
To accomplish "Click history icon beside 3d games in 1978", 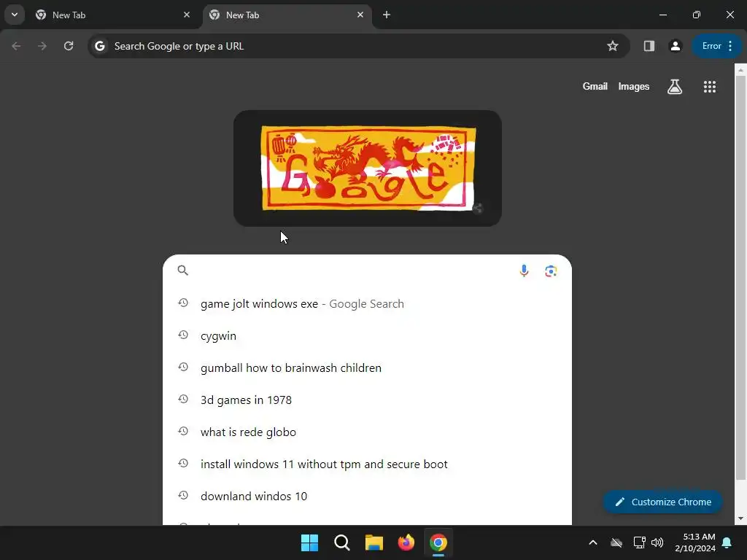I will coord(183,399).
